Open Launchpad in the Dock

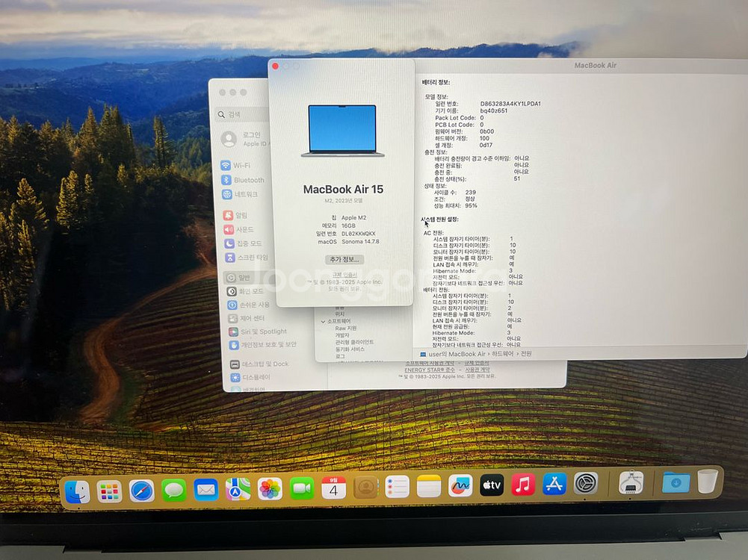click(109, 491)
